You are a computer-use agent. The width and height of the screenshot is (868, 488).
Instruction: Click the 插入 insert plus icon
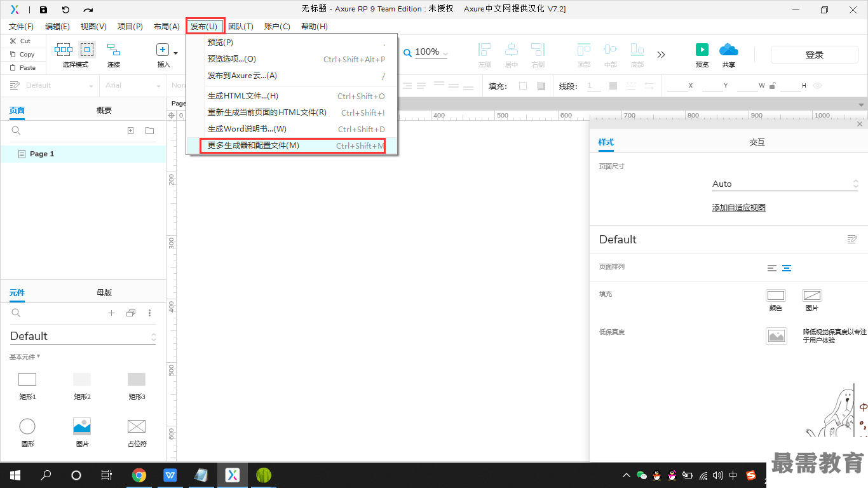pyautogui.click(x=162, y=50)
